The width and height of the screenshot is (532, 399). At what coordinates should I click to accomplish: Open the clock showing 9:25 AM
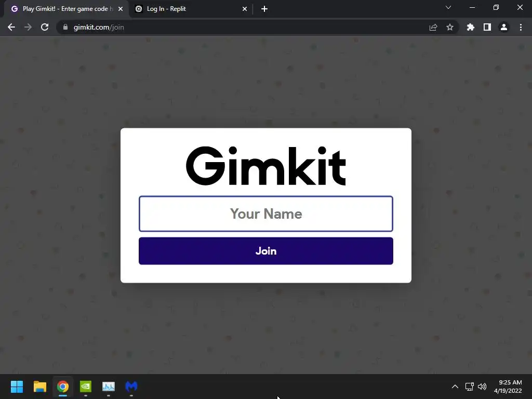[x=508, y=387]
